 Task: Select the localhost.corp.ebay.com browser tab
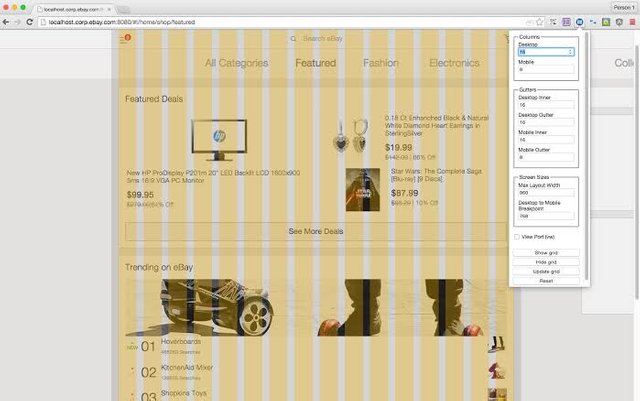pyautogui.click(x=71, y=9)
